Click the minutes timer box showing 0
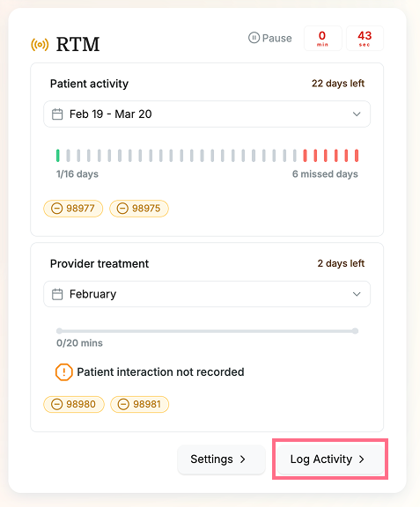The width and height of the screenshot is (420, 507). 322,39
